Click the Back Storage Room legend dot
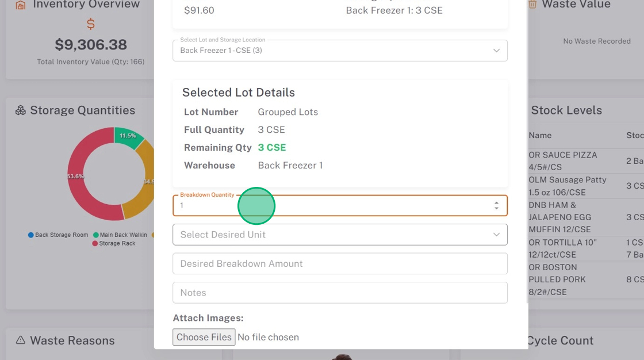The image size is (644, 360). tap(31, 235)
